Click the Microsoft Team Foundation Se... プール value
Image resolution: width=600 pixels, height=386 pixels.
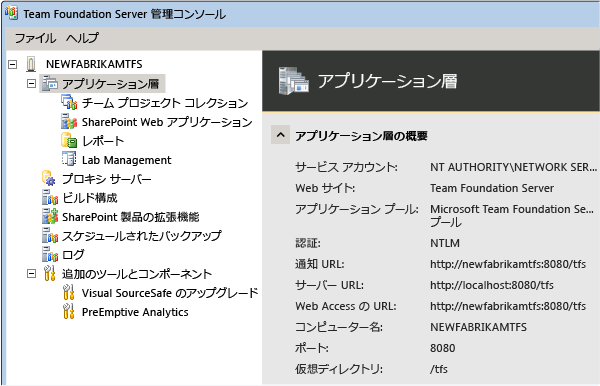(x=512, y=215)
